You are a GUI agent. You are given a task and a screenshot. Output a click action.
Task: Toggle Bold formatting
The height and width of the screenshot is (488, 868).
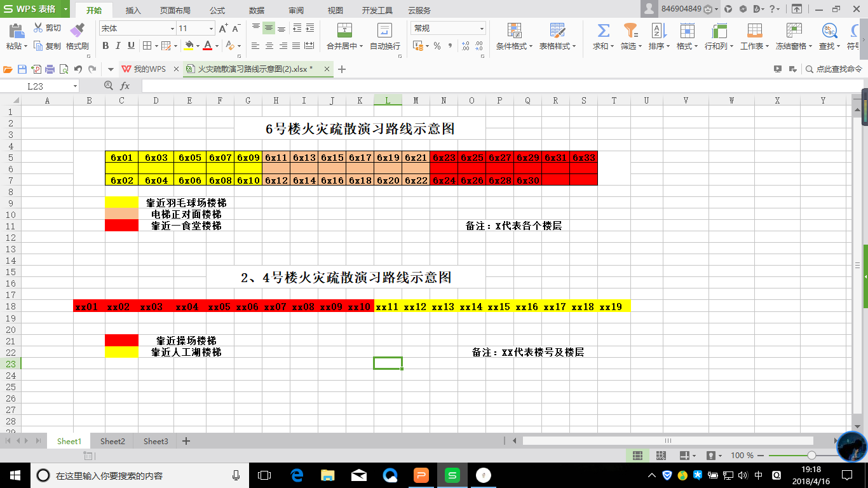point(105,46)
